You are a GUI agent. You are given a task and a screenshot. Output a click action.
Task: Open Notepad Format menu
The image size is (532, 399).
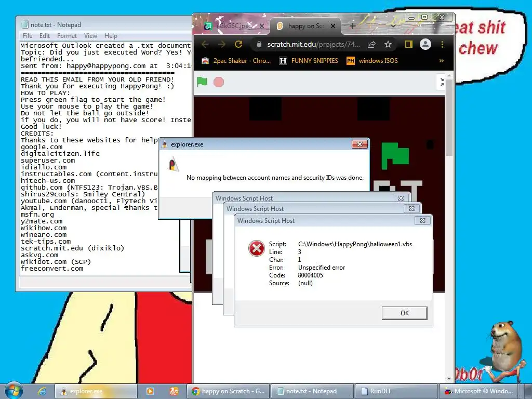pyautogui.click(x=67, y=36)
